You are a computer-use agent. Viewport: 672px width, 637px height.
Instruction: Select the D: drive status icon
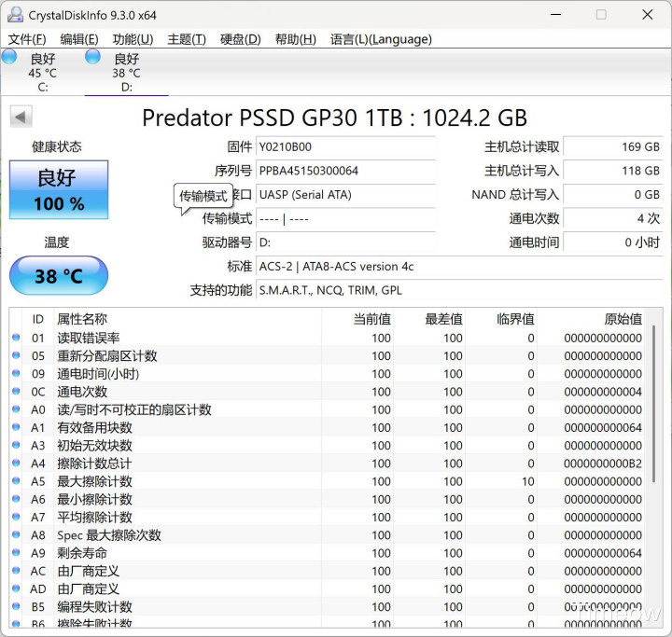93,58
